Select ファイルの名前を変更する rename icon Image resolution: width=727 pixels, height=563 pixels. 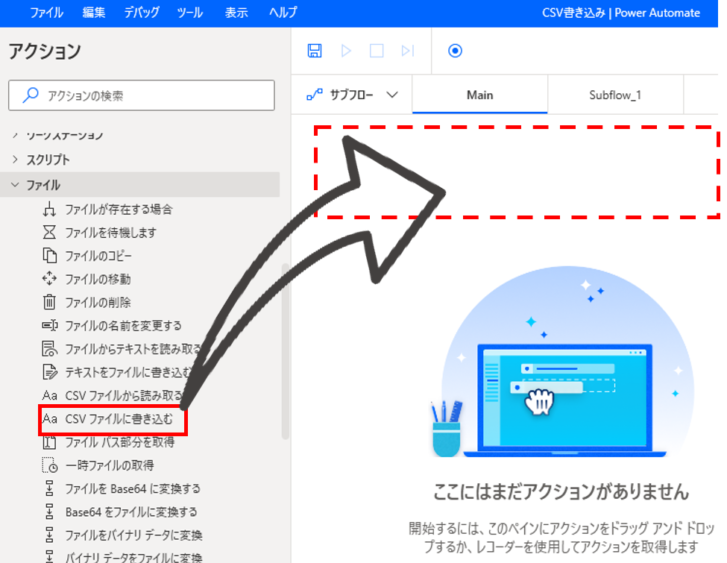click(x=50, y=326)
